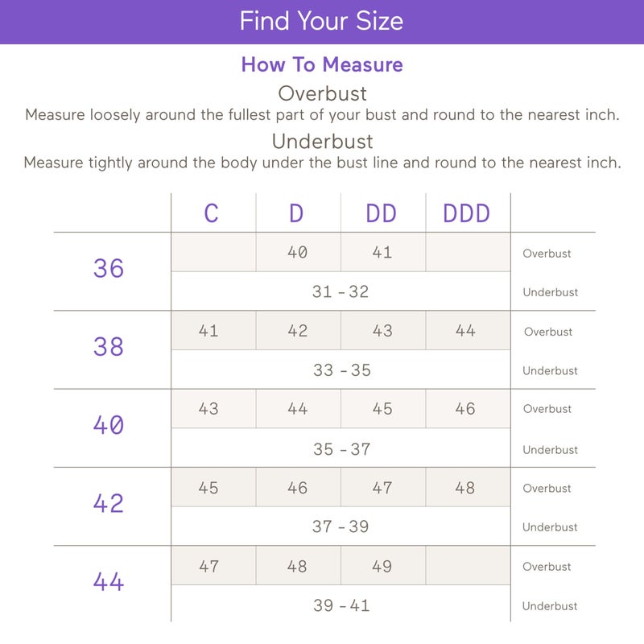Select band size 38 row label
The image size is (644, 644).
[x=109, y=347]
